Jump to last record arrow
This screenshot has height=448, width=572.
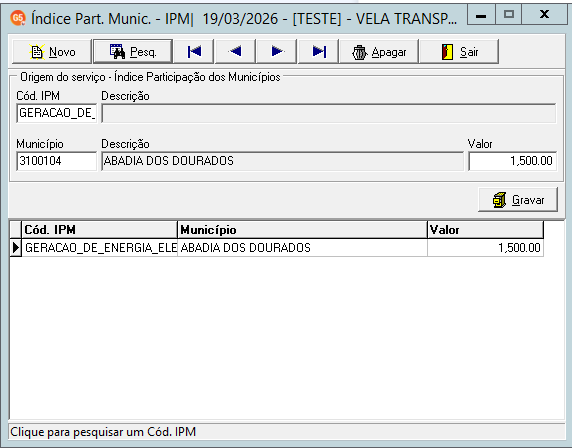pyautogui.click(x=318, y=52)
